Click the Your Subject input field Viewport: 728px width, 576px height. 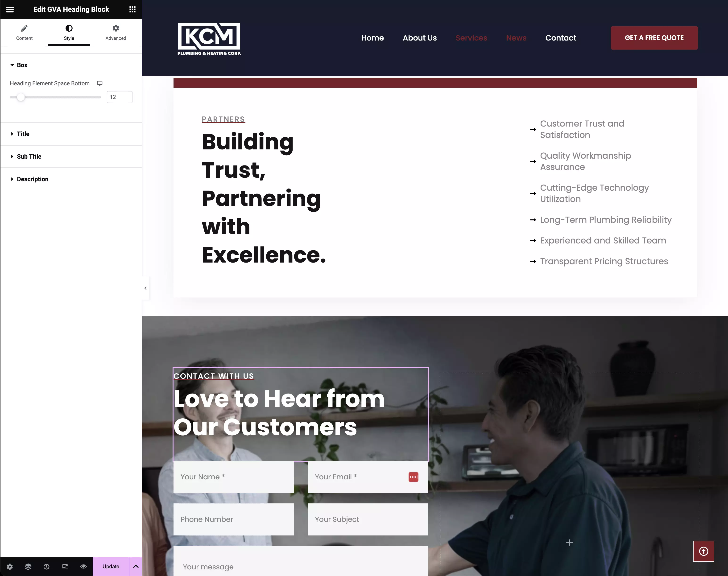(368, 519)
